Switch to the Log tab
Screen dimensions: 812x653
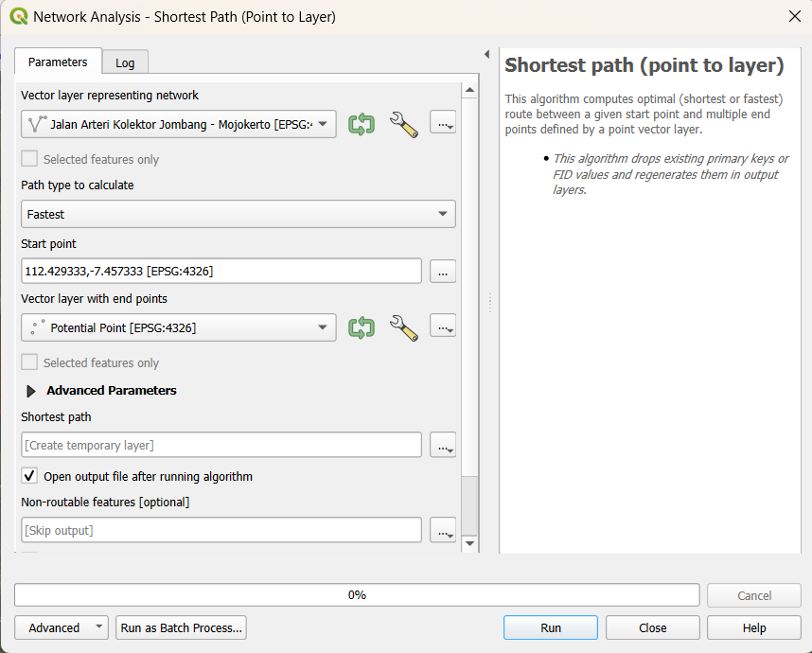tap(125, 62)
